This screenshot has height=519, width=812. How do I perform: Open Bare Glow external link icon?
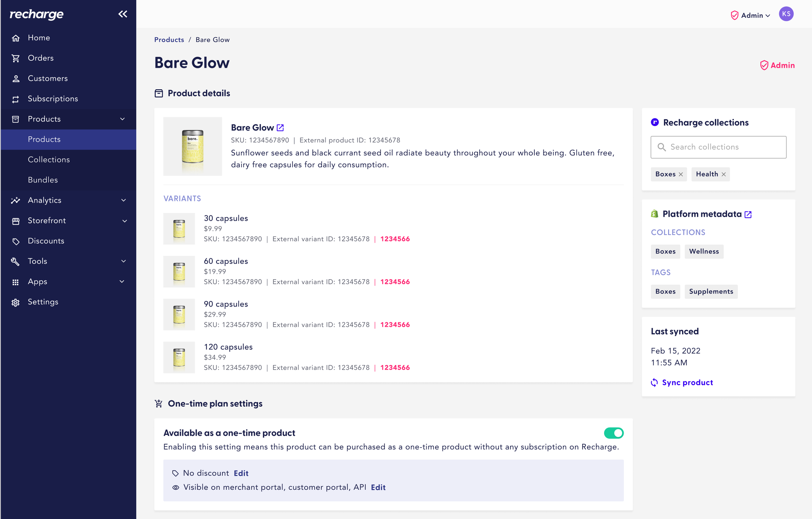click(280, 128)
